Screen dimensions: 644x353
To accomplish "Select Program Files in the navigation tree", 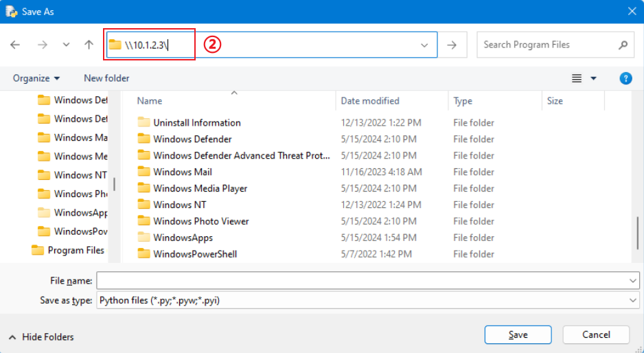I will click(76, 250).
